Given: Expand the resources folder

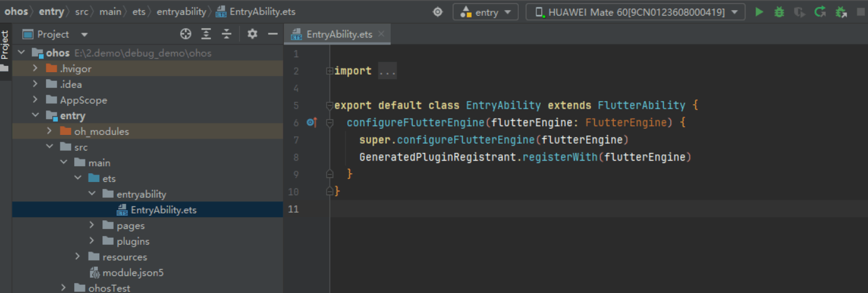Looking at the screenshot, I should [x=78, y=257].
